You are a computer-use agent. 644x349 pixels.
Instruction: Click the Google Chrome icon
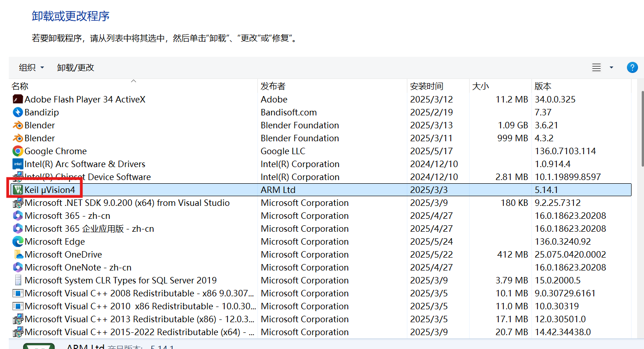tap(18, 151)
